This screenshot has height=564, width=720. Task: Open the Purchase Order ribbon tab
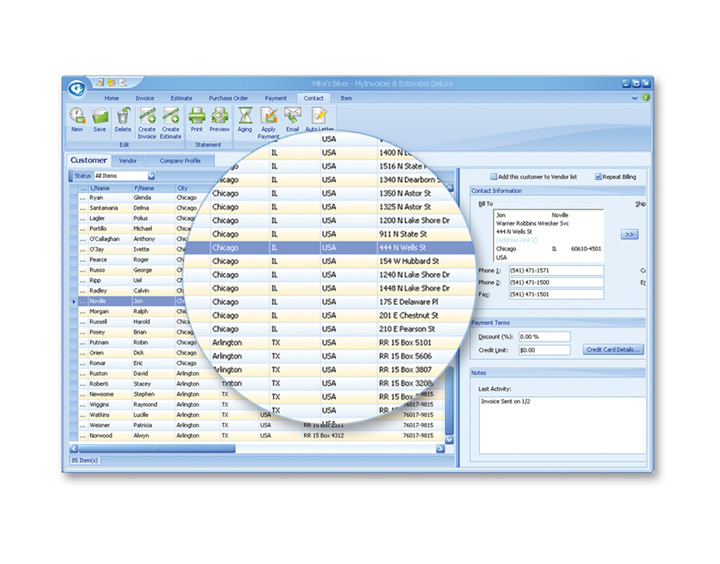point(227,98)
